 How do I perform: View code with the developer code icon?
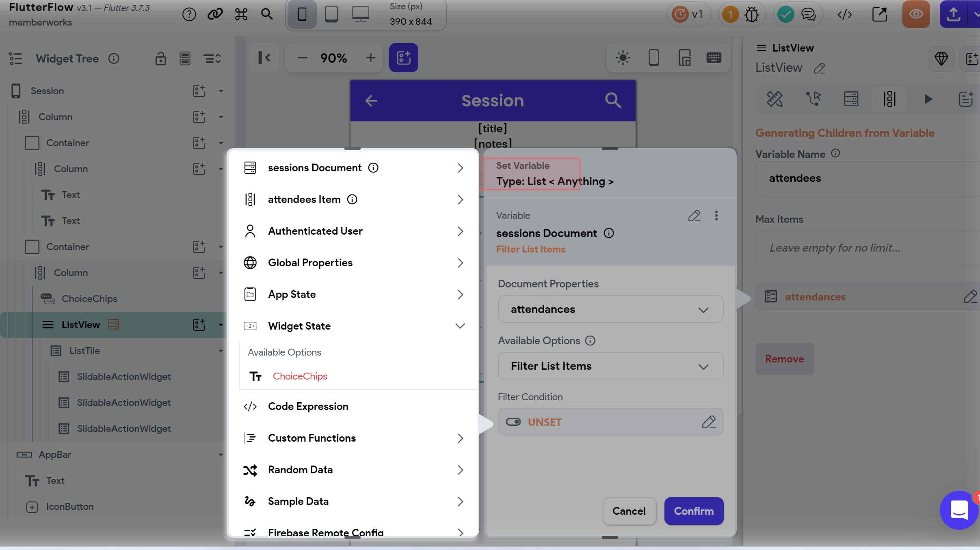(845, 15)
